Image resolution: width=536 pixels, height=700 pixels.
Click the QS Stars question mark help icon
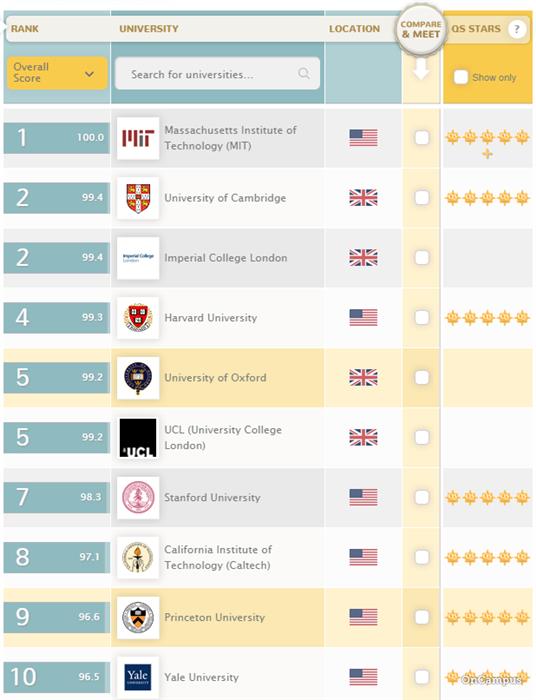click(517, 29)
